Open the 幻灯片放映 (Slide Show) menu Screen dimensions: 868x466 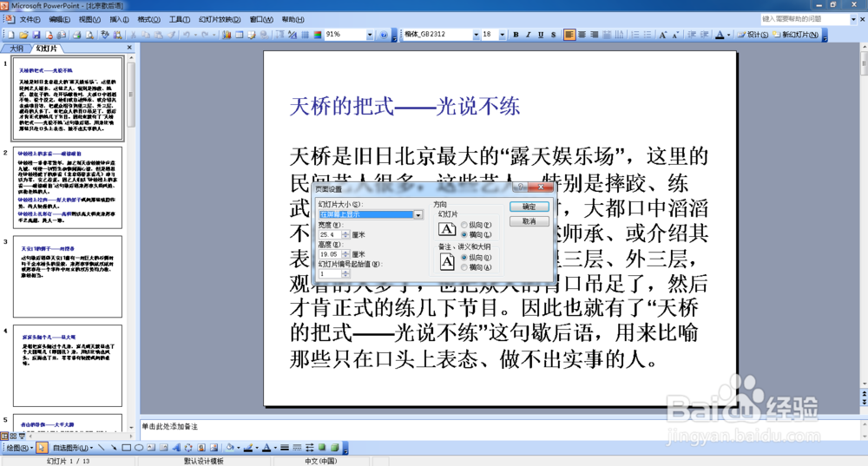tap(220, 19)
